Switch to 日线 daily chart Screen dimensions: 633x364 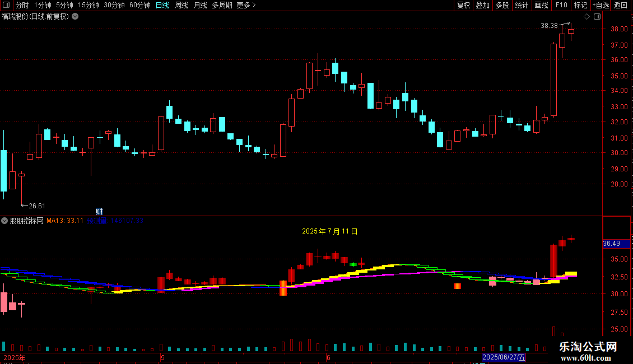pos(162,5)
